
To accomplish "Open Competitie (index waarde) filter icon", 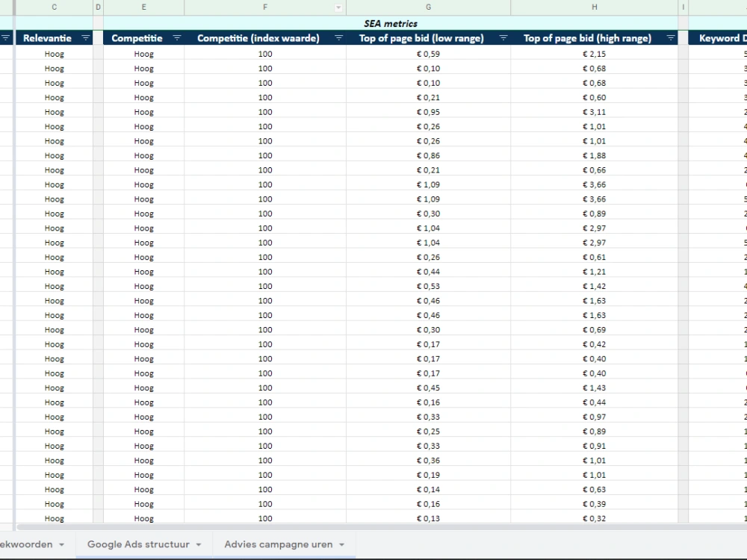I will click(x=338, y=38).
